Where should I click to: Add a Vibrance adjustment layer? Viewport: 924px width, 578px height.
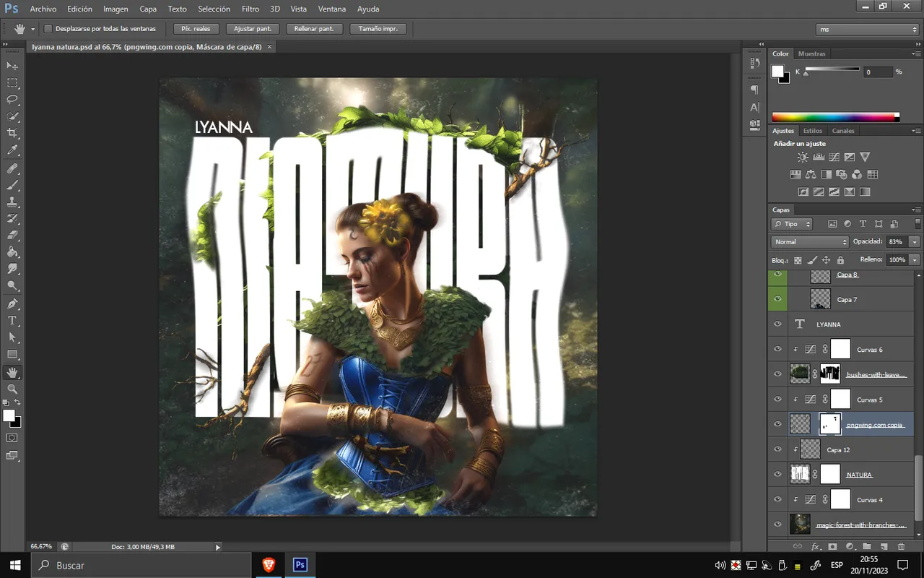pyautogui.click(x=865, y=157)
